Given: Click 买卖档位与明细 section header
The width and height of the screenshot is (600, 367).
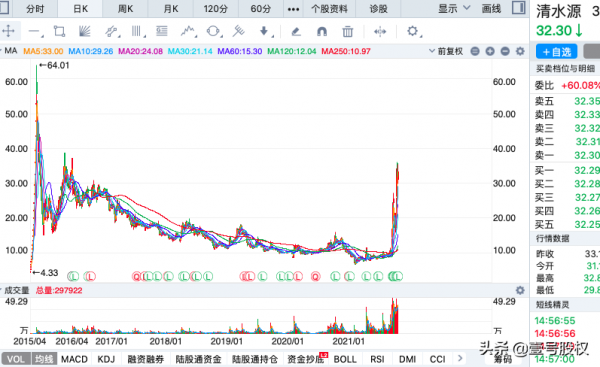Looking at the screenshot, I should pyautogui.click(x=565, y=69).
